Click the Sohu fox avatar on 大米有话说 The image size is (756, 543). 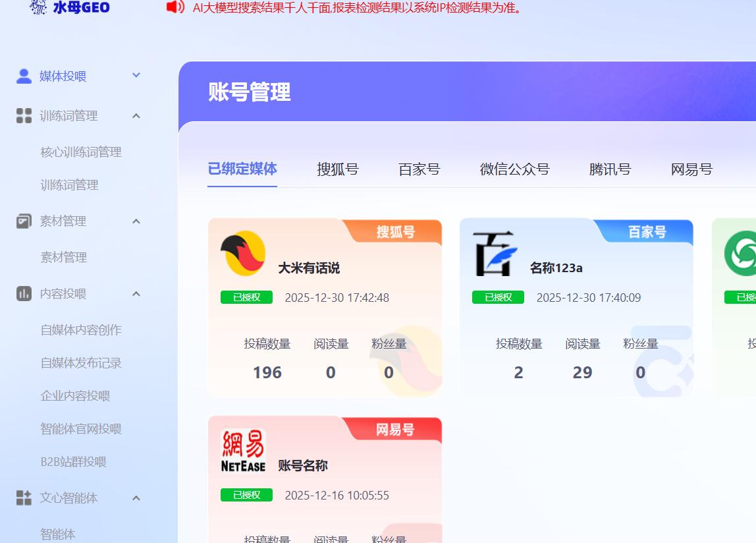pyautogui.click(x=243, y=254)
